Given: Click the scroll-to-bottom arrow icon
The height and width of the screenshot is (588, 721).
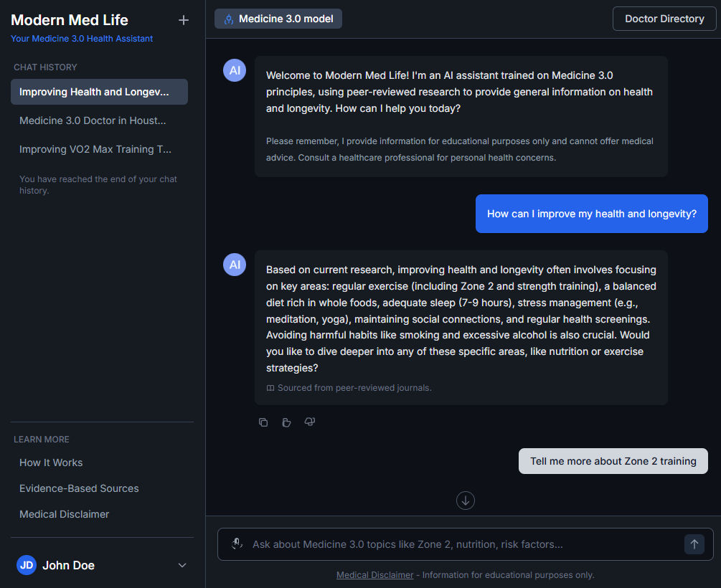Looking at the screenshot, I should click(x=466, y=501).
